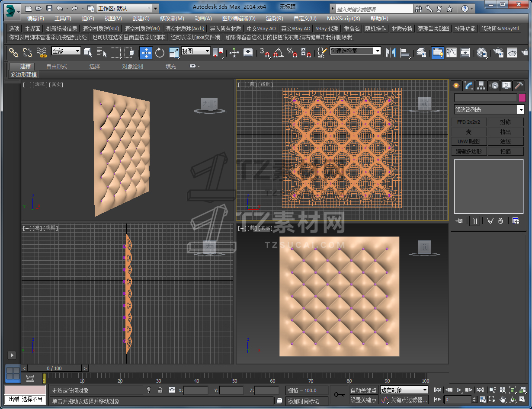Enable the 自动关键点 auto key button
This screenshot has height=409, width=532.
363,390
